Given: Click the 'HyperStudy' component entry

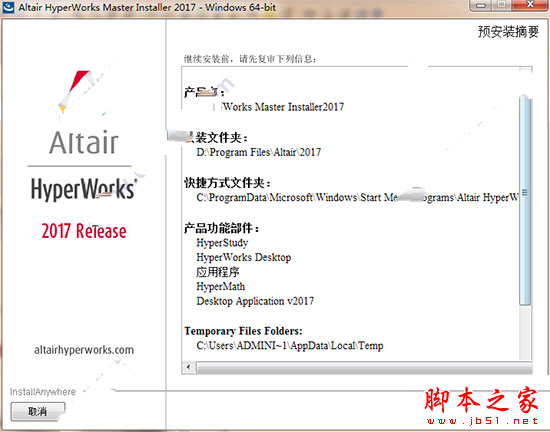Looking at the screenshot, I should (x=222, y=243).
